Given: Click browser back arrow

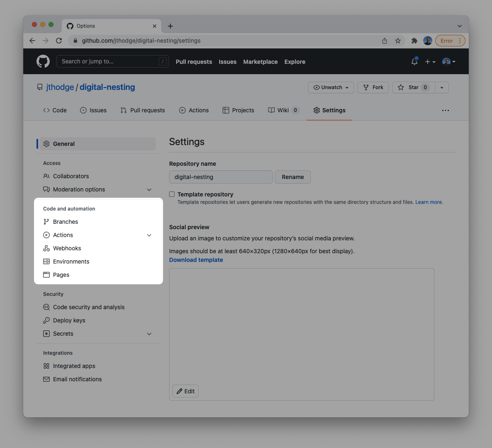Looking at the screenshot, I should [32, 41].
